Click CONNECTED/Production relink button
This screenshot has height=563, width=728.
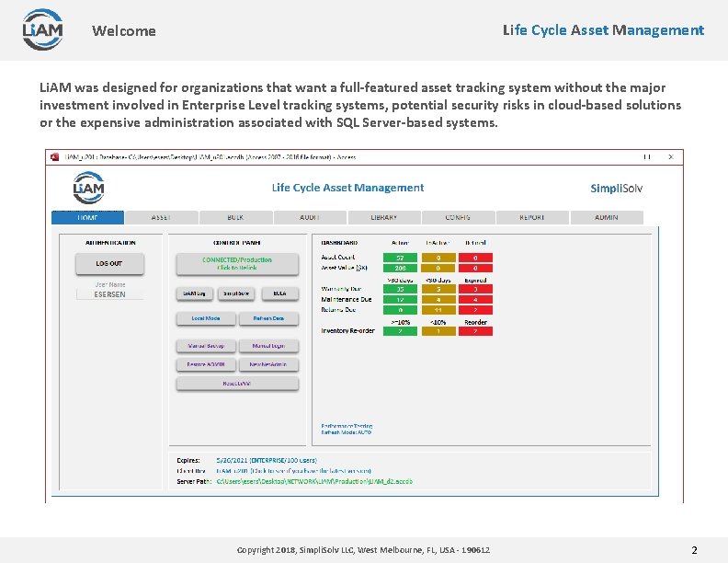point(237,264)
